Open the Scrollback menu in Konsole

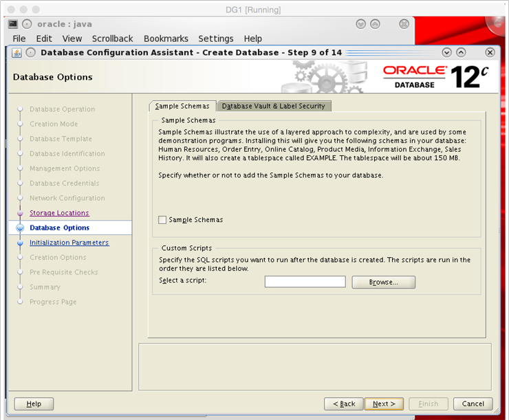point(112,38)
